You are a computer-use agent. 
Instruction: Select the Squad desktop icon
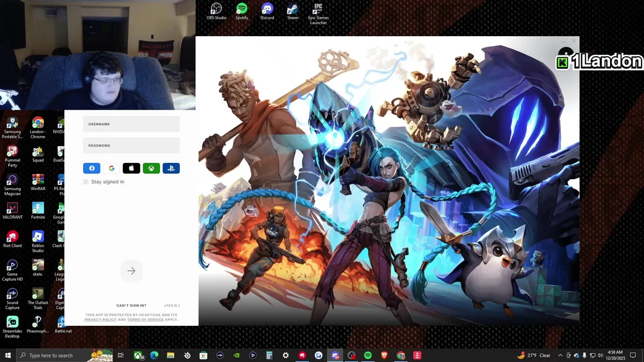coord(38,154)
